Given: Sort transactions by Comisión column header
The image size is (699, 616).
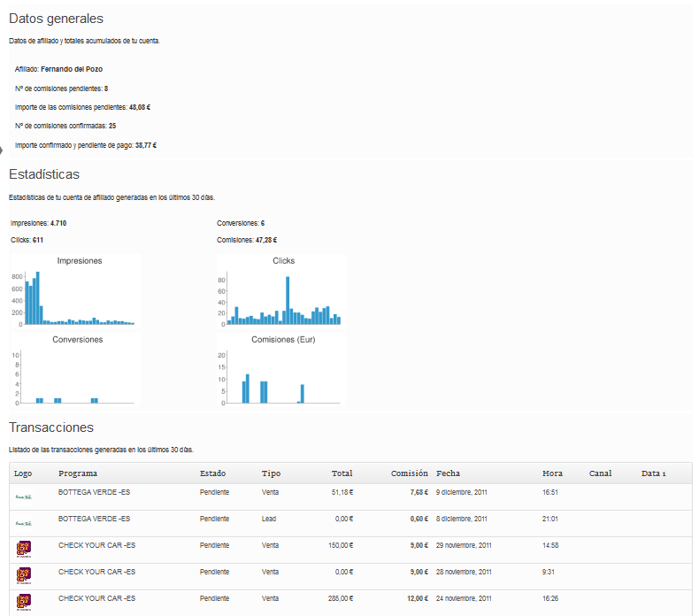Looking at the screenshot, I should pos(410,474).
